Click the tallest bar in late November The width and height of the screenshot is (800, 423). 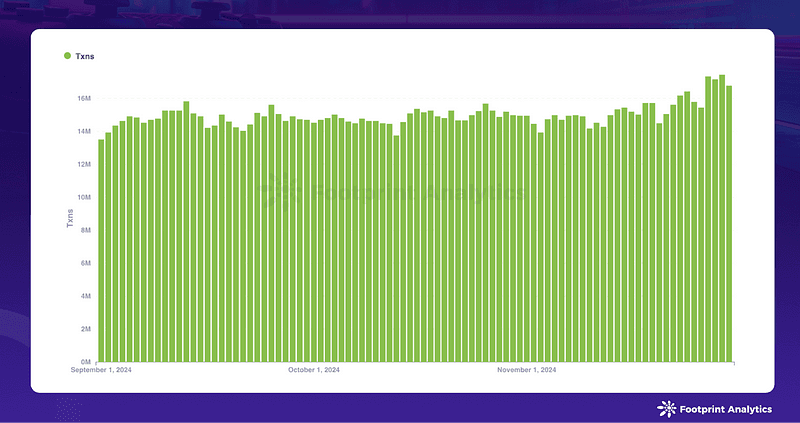722,218
